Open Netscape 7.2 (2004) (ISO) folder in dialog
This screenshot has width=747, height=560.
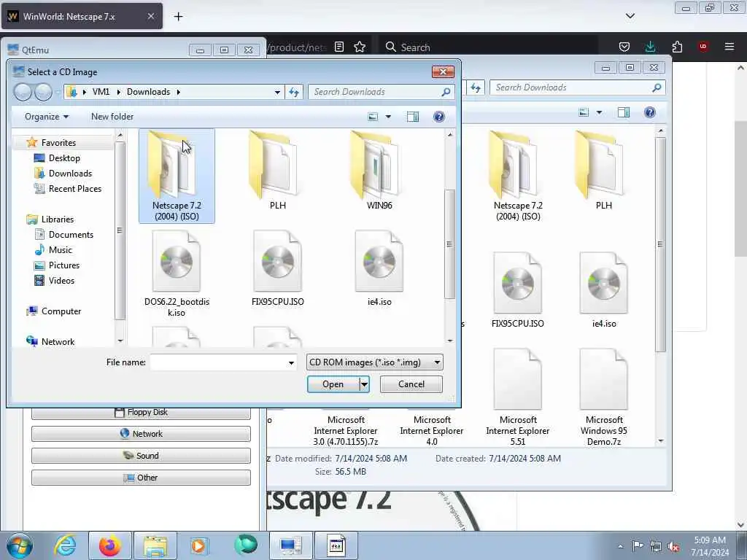[x=177, y=176]
